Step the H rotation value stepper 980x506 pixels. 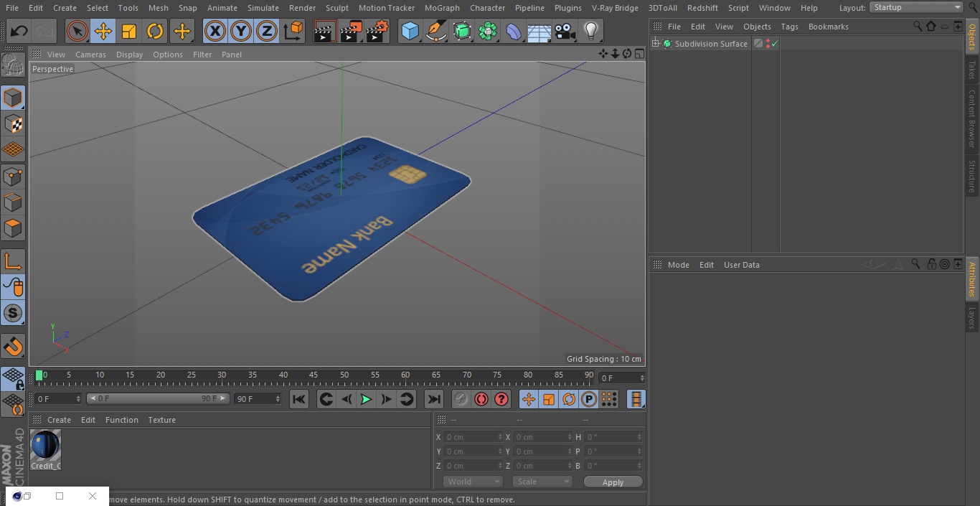640,437
